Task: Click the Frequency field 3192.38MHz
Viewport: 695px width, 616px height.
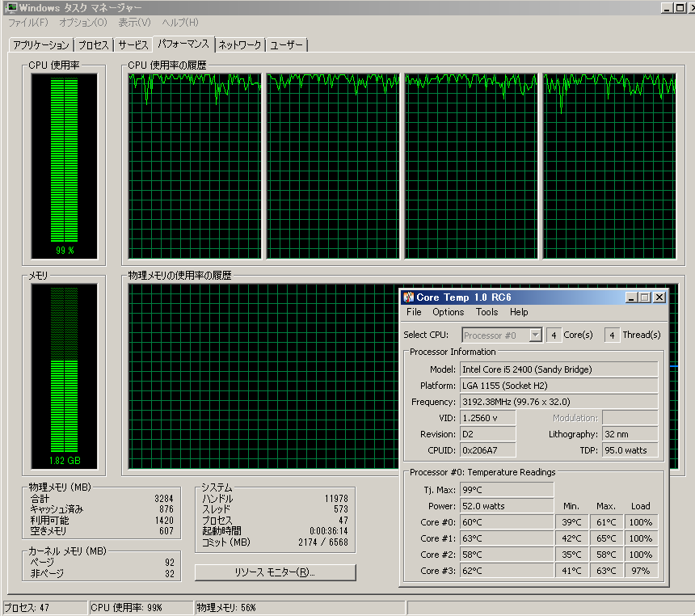Action: point(559,402)
